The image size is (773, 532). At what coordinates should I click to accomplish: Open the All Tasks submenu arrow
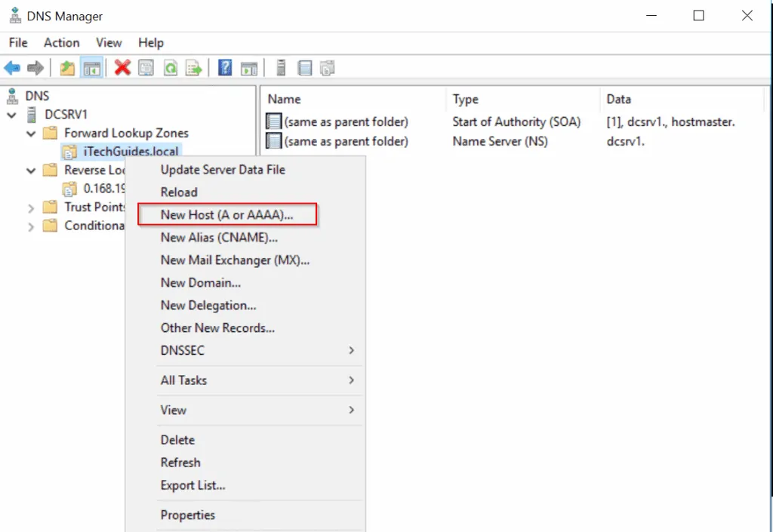coord(352,380)
